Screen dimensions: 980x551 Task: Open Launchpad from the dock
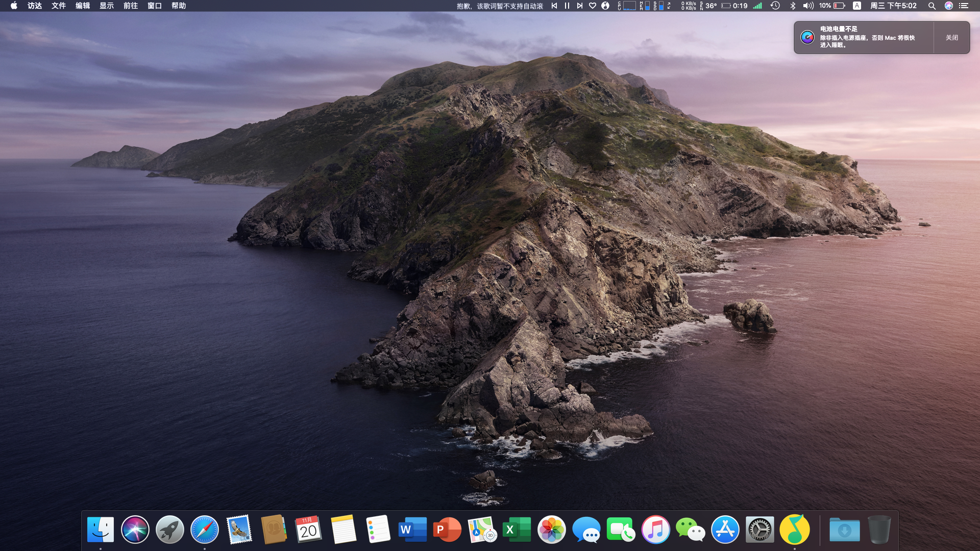click(169, 530)
